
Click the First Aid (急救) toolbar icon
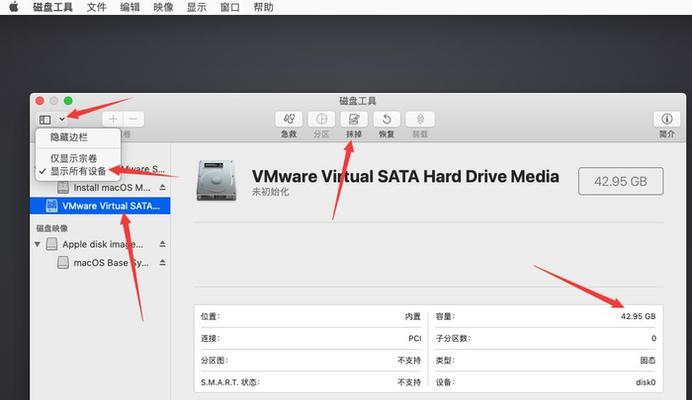coord(289,119)
